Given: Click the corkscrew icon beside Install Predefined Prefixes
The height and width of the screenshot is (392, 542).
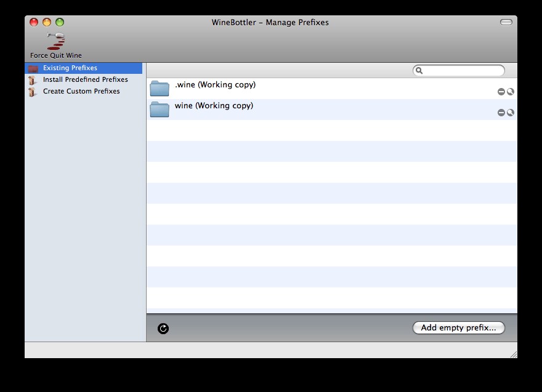Looking at the screenshot, I should coord(33,80).
